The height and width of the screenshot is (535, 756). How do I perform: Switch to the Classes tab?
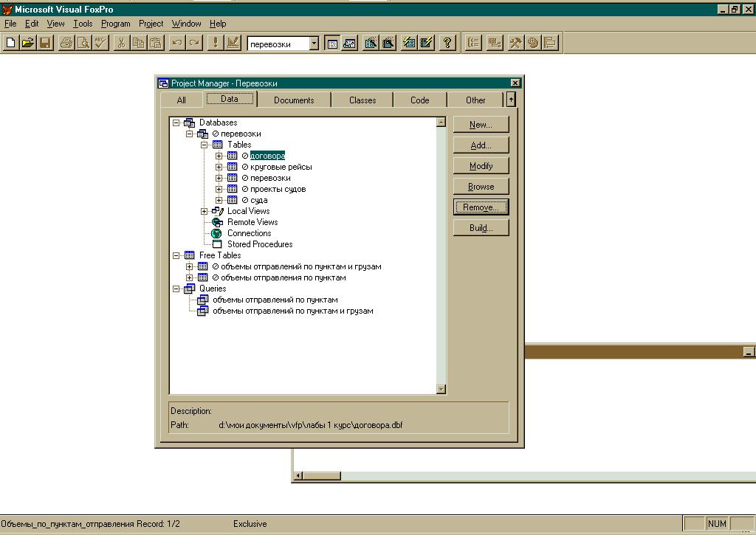click(362, 100)
